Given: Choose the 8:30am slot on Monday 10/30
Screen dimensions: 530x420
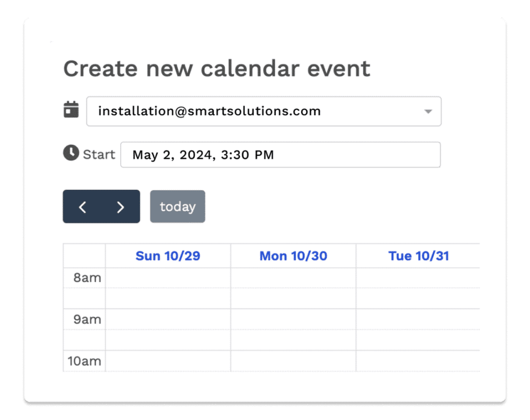Looking at the screenshot, I should point(293,298).
